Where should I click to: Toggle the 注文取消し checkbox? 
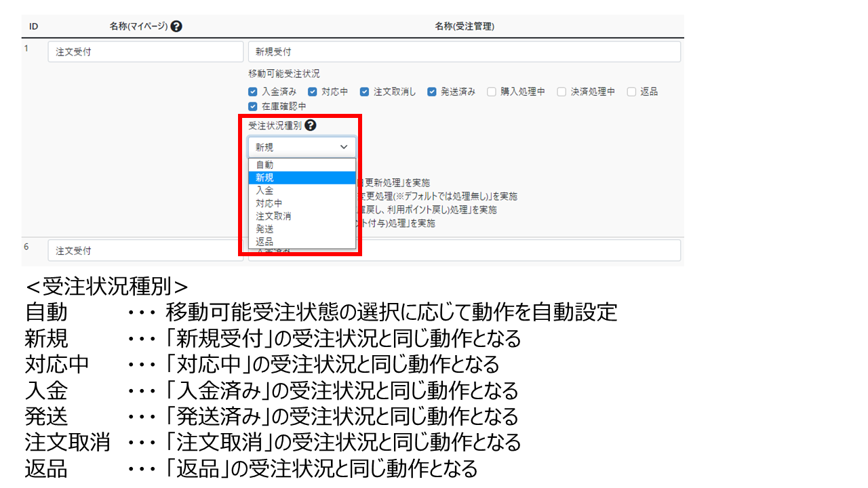coord(364,91)
